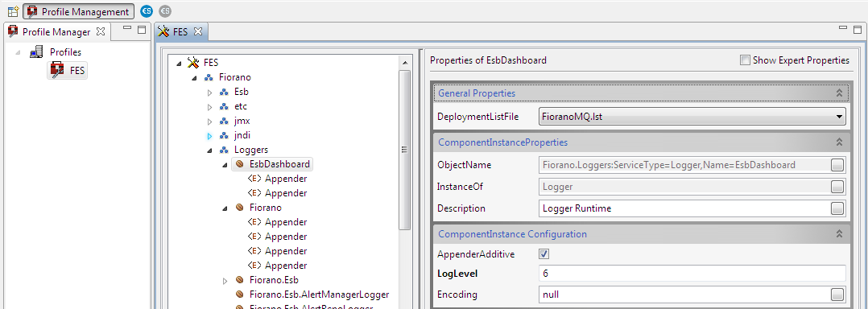
Task: Collapse the Loggers tree node
Action: [210, 150]
